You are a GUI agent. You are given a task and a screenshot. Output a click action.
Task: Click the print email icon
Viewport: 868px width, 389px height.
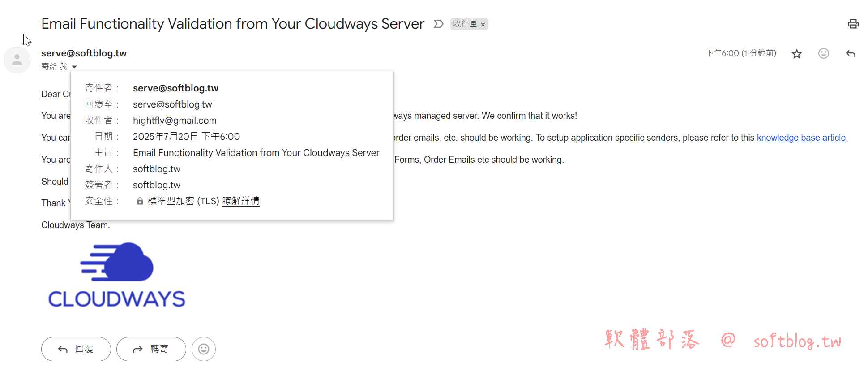coord(853,24)
